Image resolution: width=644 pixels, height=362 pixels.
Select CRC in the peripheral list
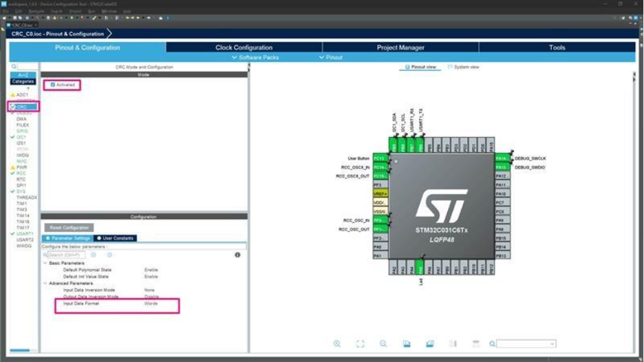coord(22,107)
